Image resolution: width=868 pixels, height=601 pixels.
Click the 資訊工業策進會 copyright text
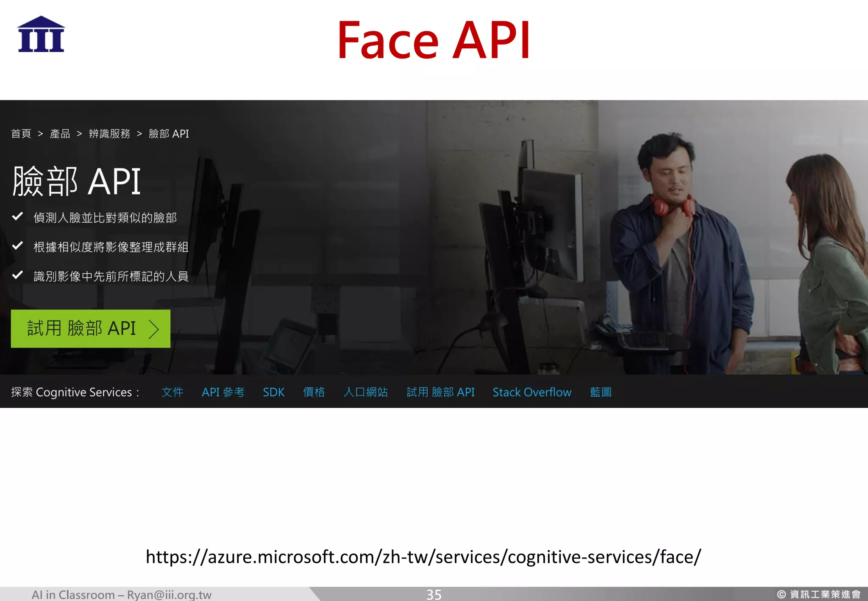(819, 594)
